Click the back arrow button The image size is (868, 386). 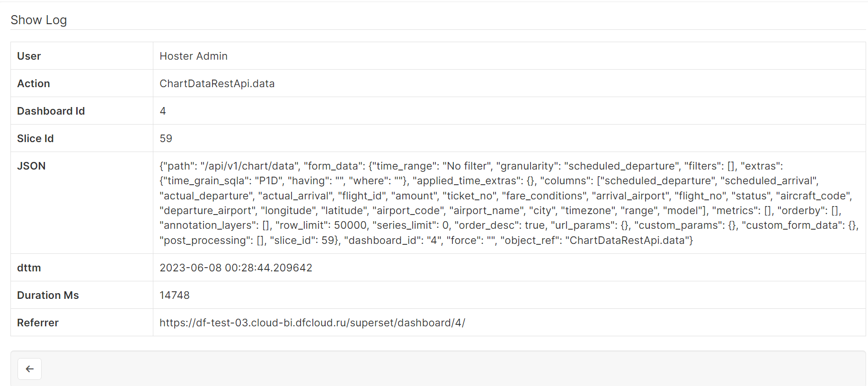pos(29,369)
